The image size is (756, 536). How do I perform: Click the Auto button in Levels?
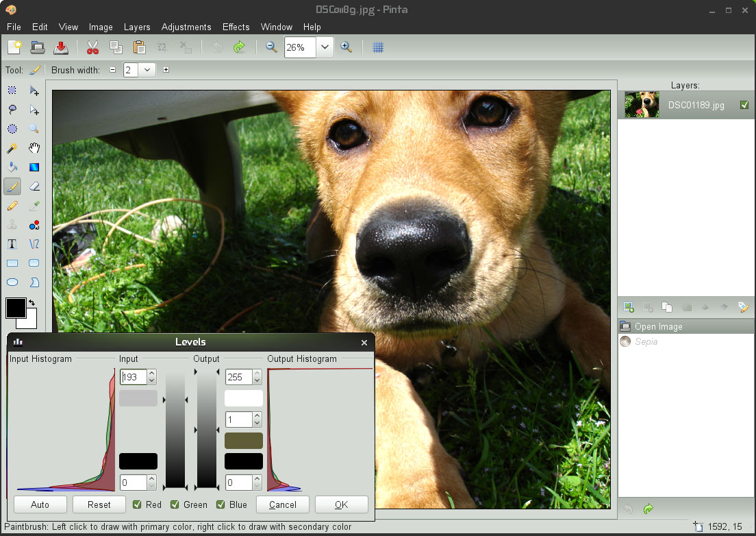coord(40,504)
